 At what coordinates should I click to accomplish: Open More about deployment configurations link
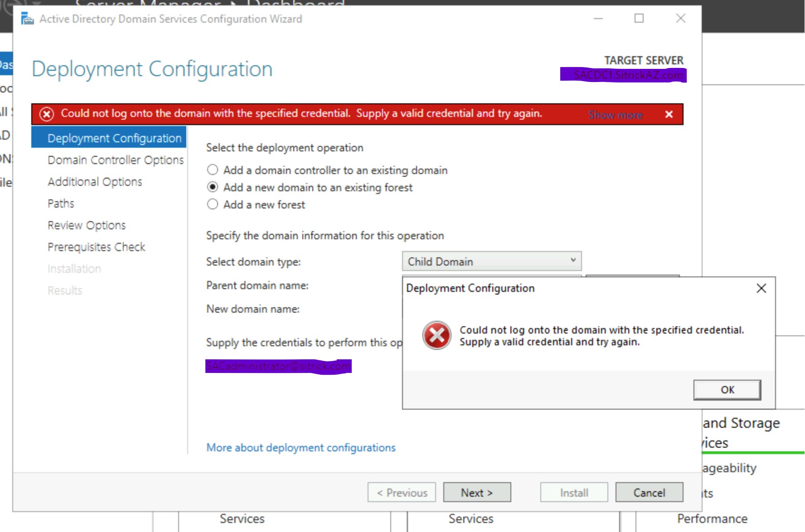click(301, 447)
